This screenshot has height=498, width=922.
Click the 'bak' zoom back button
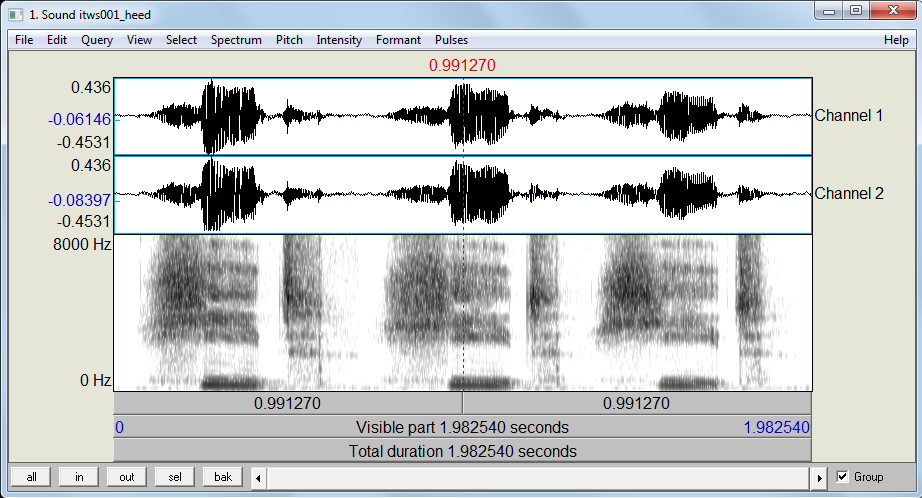tap(223, 477)
